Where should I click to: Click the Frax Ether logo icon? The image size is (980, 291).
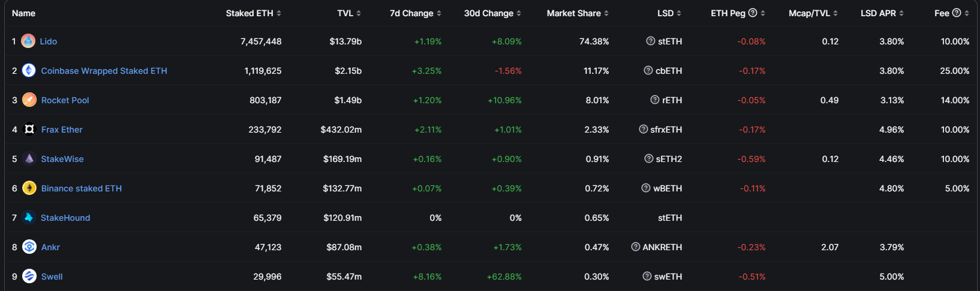coord(29,130)
